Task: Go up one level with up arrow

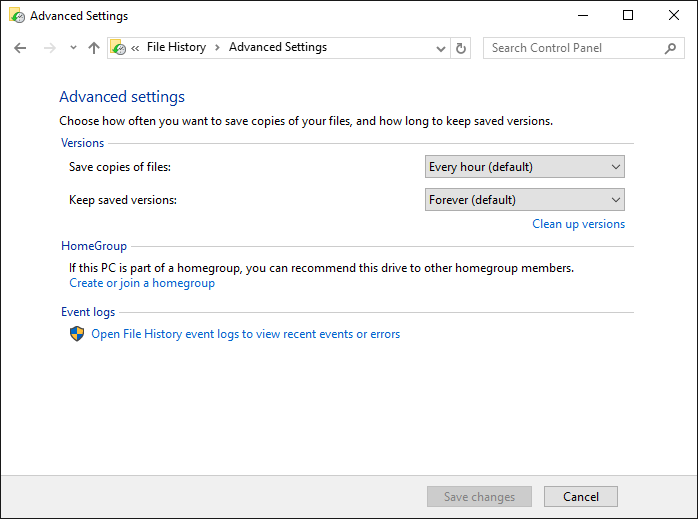Action: coord(94,48)
